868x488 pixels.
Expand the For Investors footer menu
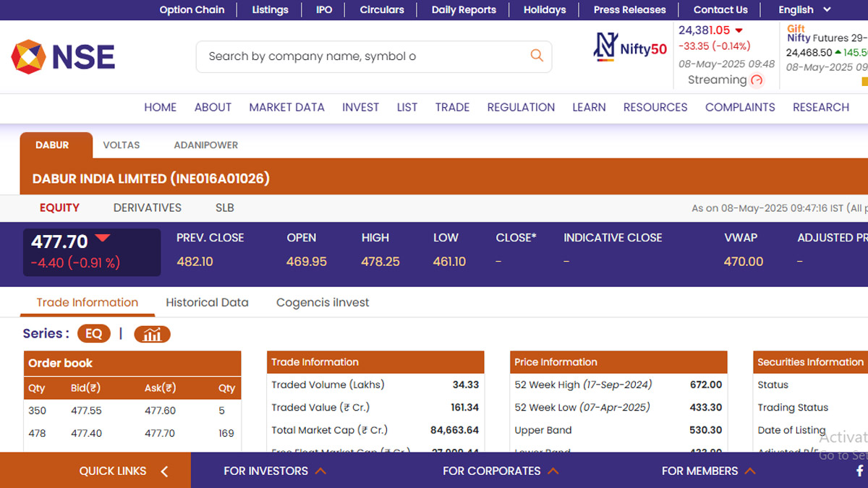(275, 471)
